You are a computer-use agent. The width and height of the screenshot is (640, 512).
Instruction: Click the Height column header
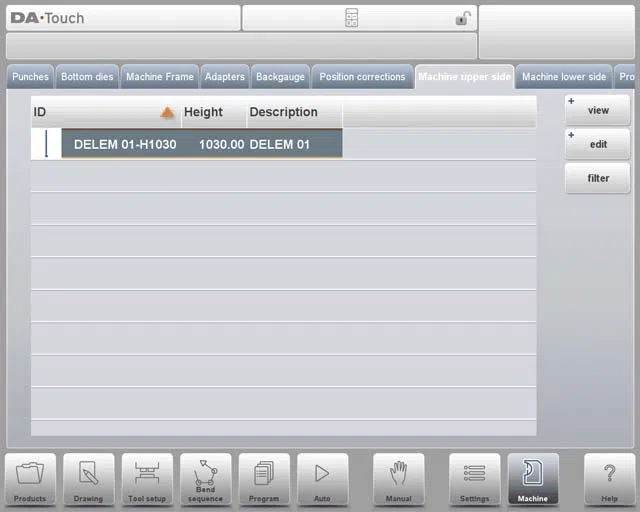tap(213, 112)
